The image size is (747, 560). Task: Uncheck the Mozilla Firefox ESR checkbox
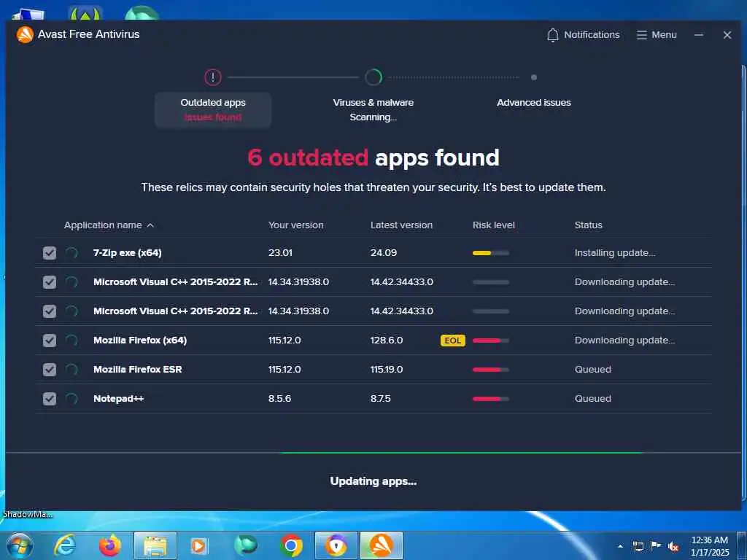pyautogui.click(x=50, y=370)
